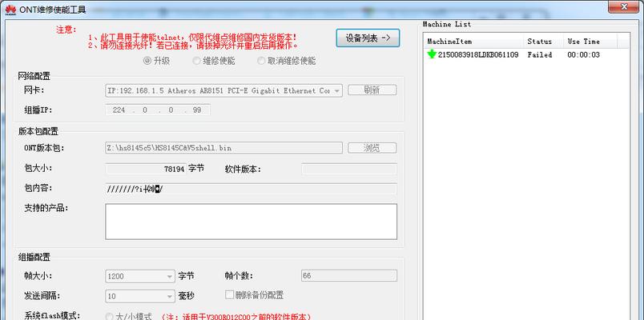The height and width of the screenshot is (320, 644).
Task: Click the 帧个数 66 field
Action: [349, 276]
